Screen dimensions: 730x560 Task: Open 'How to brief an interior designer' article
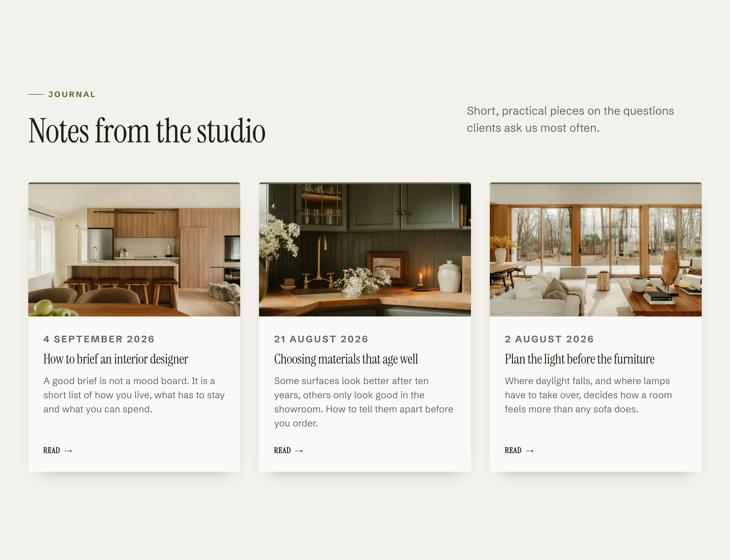(x=116, y=359)
